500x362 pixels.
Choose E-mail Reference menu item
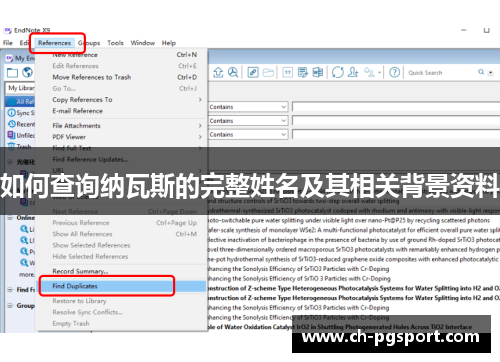(121, 111)
